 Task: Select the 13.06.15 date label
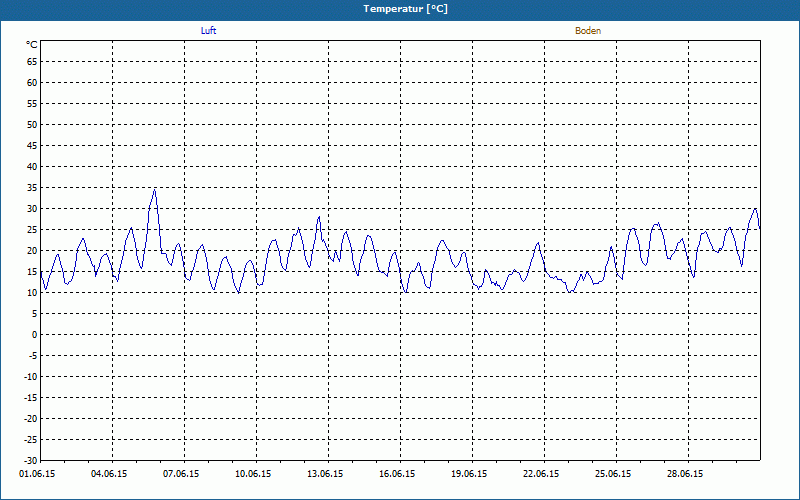click(325, 474)
